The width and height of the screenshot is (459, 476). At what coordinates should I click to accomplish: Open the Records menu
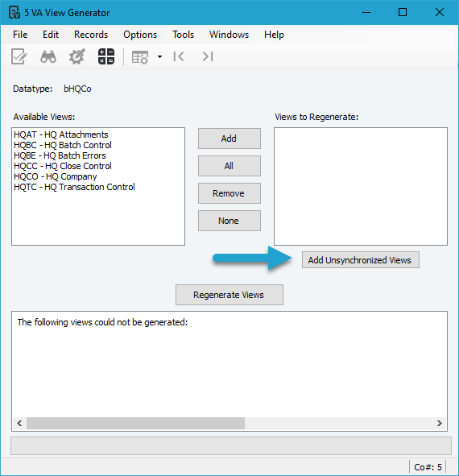91,35
